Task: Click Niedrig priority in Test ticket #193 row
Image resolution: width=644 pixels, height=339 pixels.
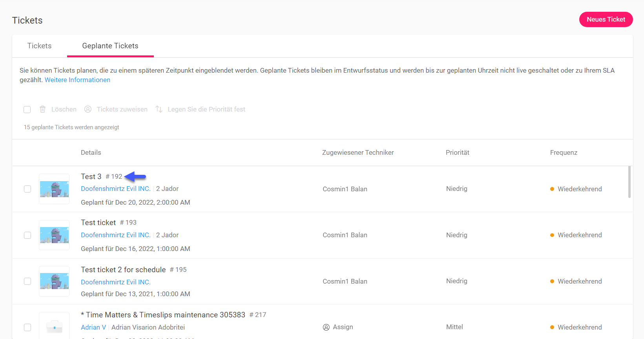Action: pos(457,235)
